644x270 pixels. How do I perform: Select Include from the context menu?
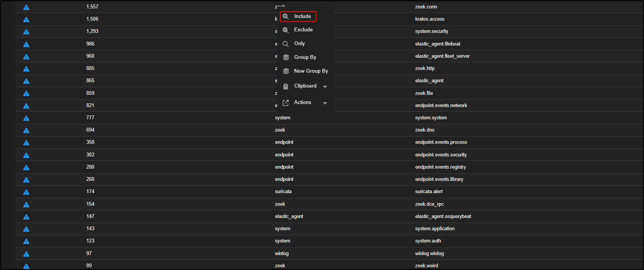[x=302, y=16]
